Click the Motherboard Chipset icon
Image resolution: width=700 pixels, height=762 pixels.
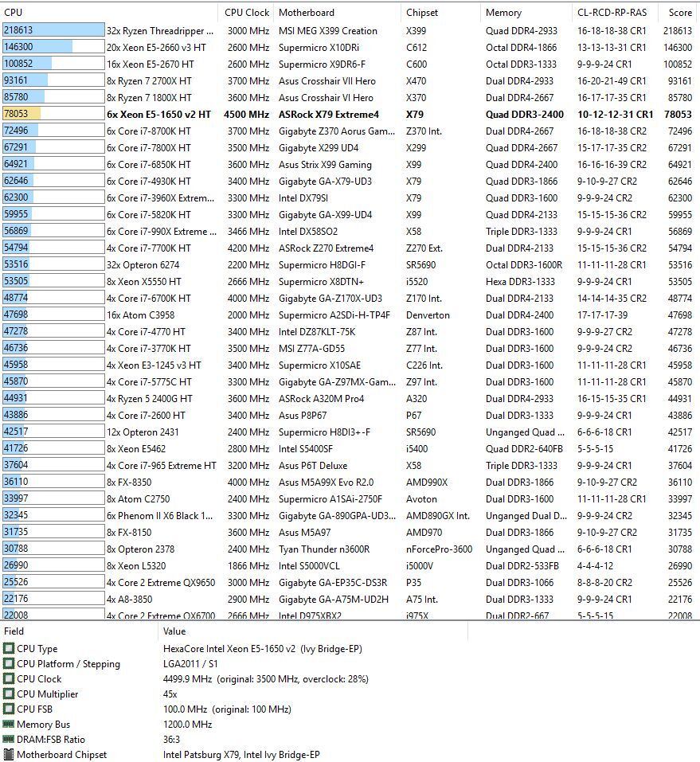[x=8, y=755]
